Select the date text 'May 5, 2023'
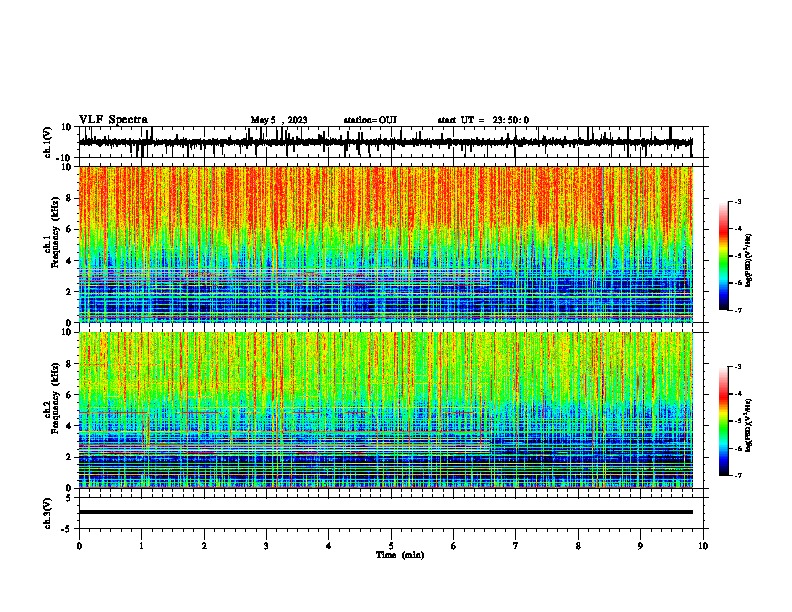This screenshot has height=612, width=792. click(x=279, y=120)
